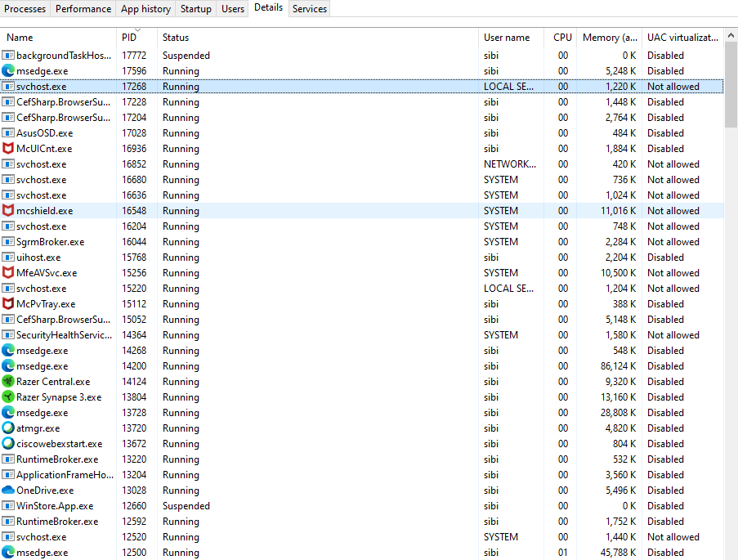Click the Razer Synapse 3.exe icon
738x560 pixels.
coord(8,397)
